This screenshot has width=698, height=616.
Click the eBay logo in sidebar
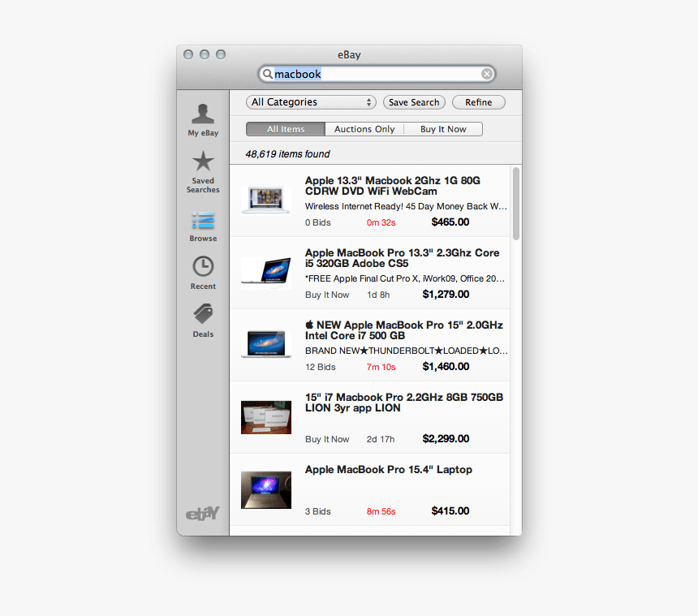click(203, 513)
